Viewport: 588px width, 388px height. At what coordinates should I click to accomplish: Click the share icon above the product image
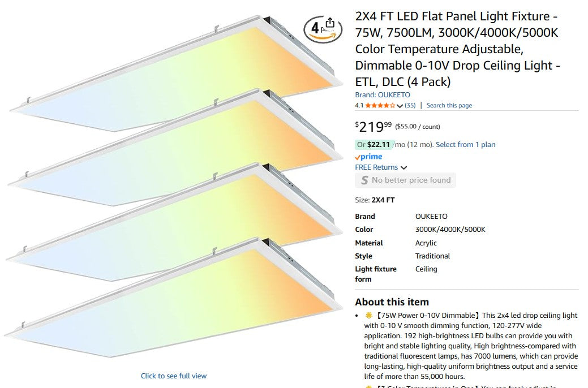click(x=331, y=24)
